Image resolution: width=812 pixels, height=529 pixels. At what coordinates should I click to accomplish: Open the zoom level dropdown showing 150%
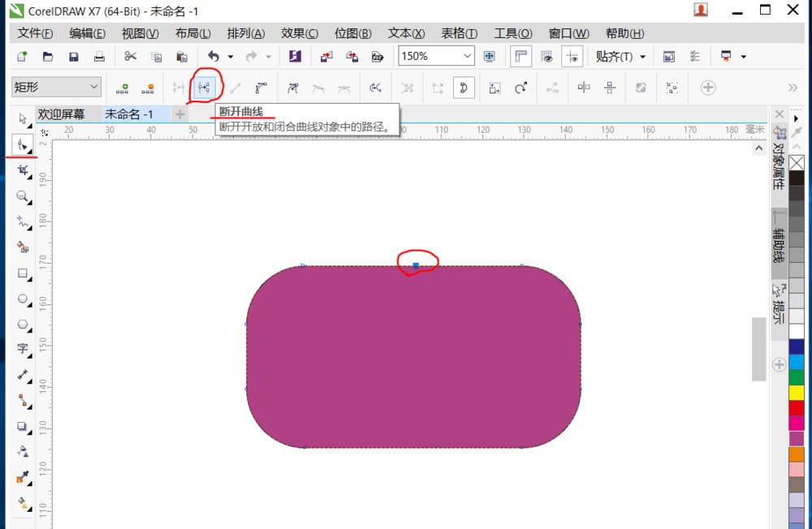coord(468,56)
